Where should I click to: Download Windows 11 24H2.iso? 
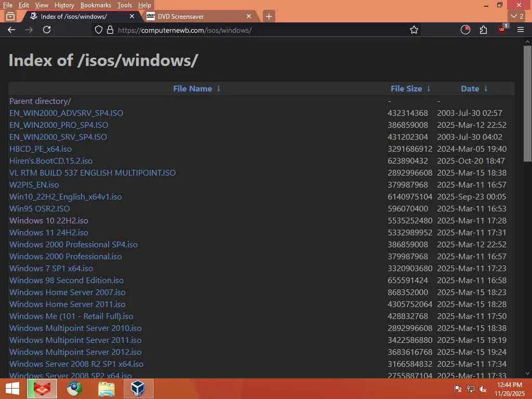[x=48, y=232]
